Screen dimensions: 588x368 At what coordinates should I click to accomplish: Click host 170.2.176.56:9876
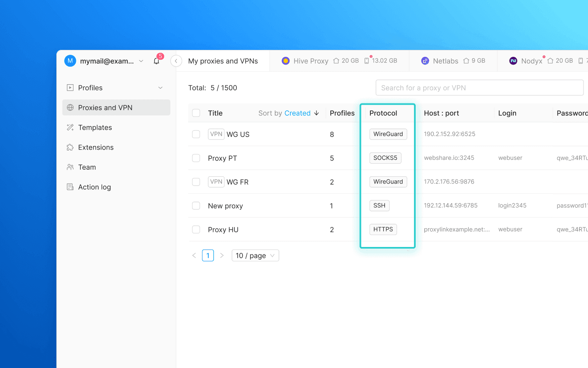449,182
